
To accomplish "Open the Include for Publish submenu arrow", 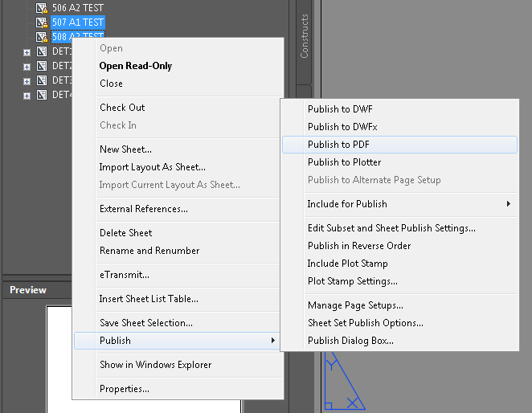I will [508, 203].
